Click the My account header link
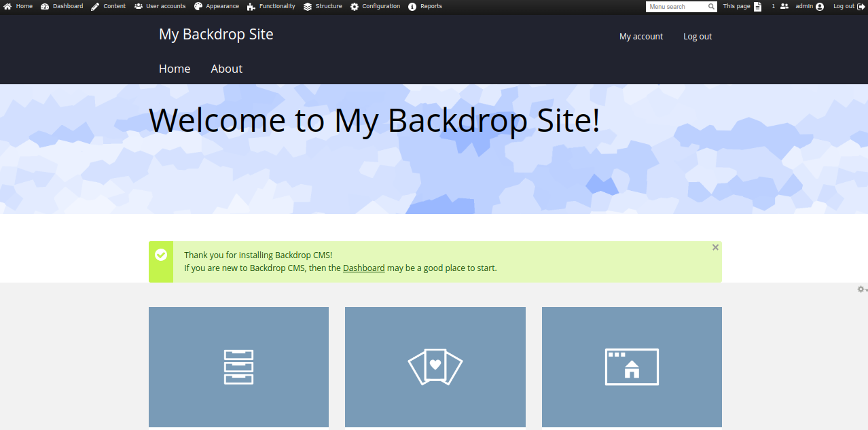Viewport: 868px width, 430px height. pyautogui.click(x=640, y=37)
